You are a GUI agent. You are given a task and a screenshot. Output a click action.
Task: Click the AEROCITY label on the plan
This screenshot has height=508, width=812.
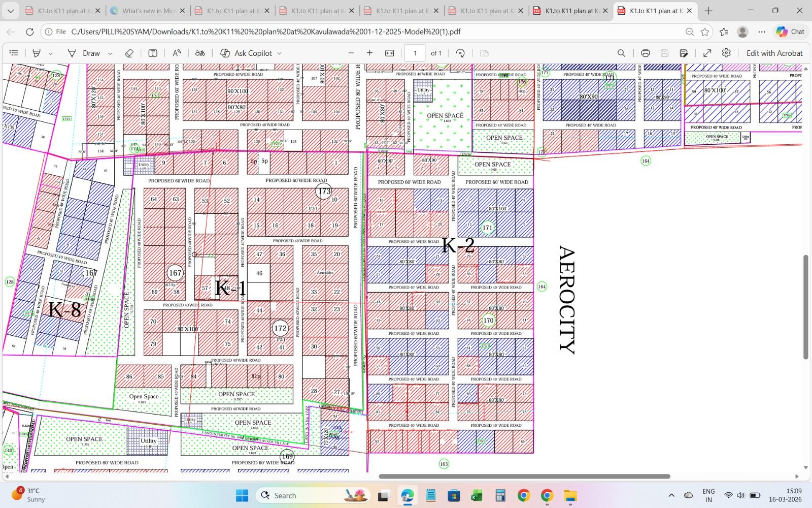(x=566, y=300)
